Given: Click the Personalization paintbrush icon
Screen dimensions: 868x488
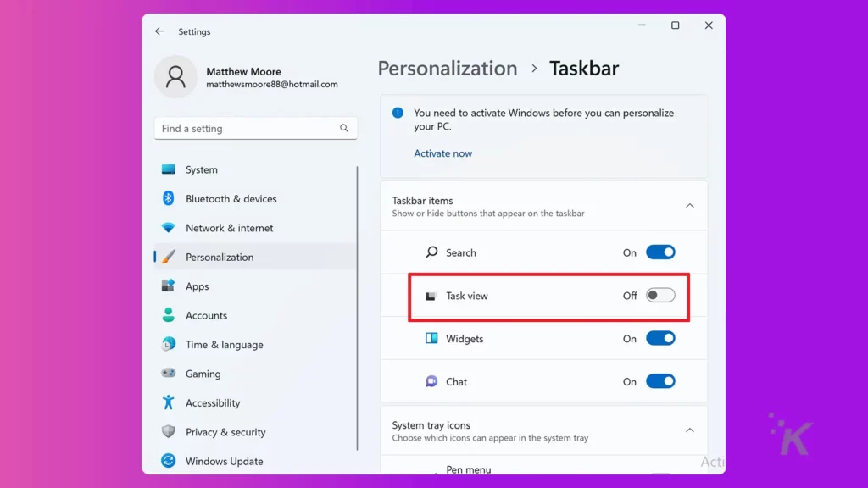Looking at the screenshot, I should click(169, 257).
